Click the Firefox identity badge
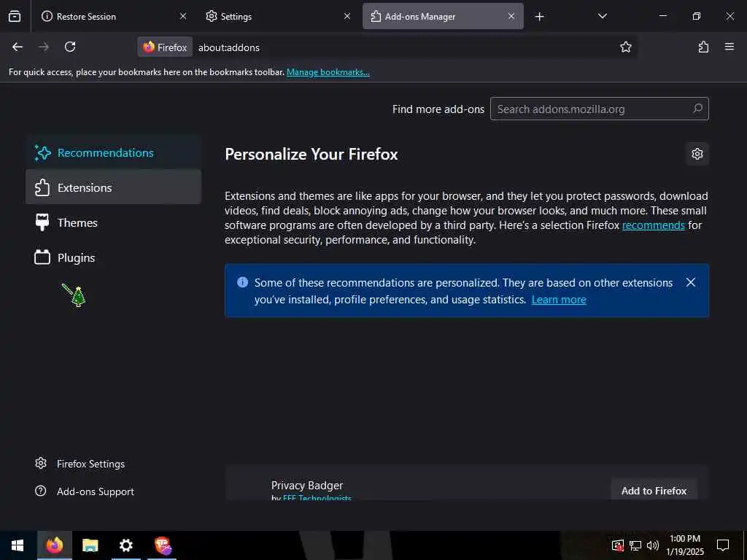747x560 pixels. [x=166, y=47]
